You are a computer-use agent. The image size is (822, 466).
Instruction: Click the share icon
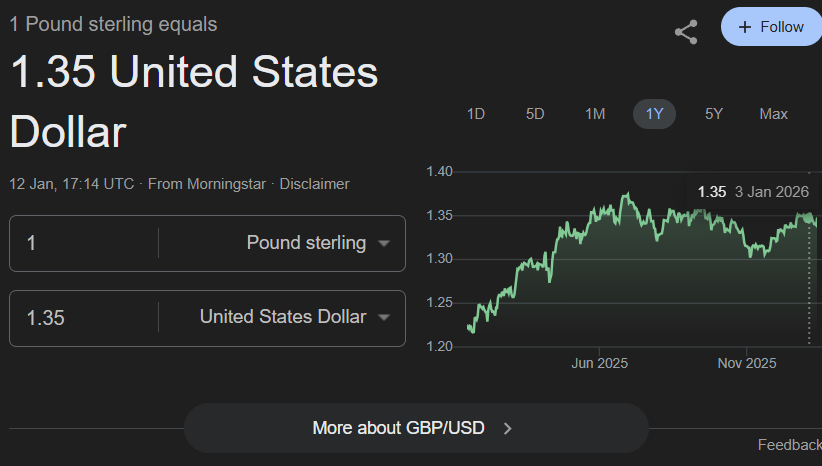click(686, 32)
